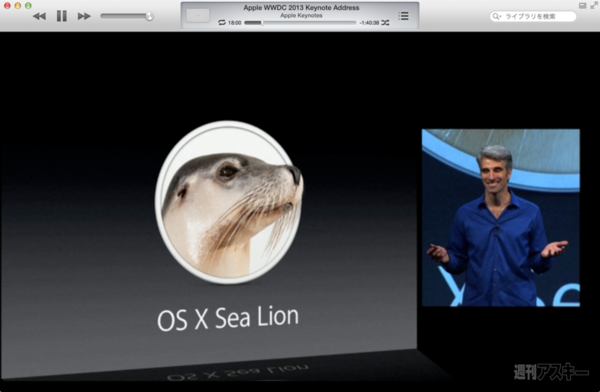Click the fast-forward button

tap(84, 16)
